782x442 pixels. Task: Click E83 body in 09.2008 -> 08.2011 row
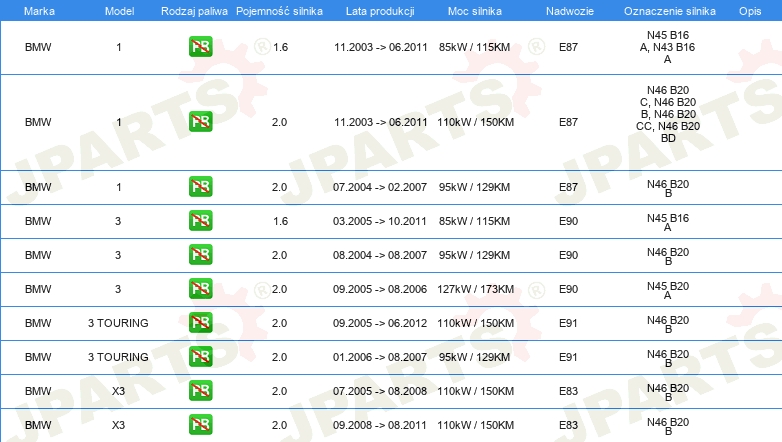coord(568,425)
